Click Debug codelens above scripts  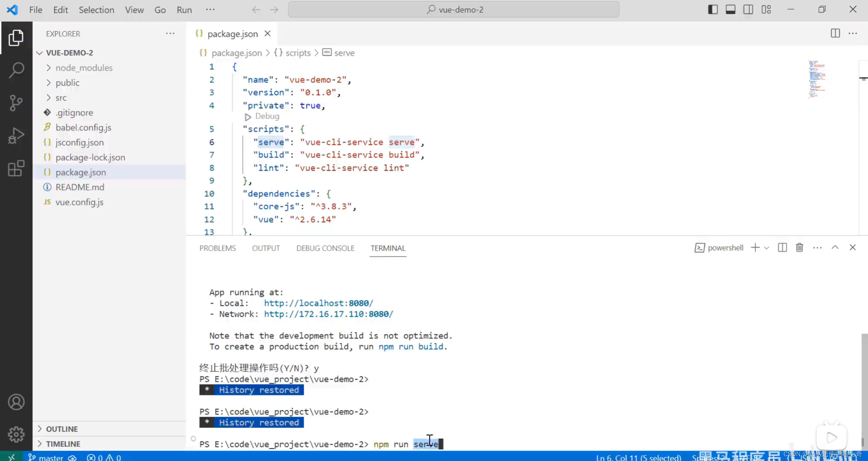tap(267, 116)
